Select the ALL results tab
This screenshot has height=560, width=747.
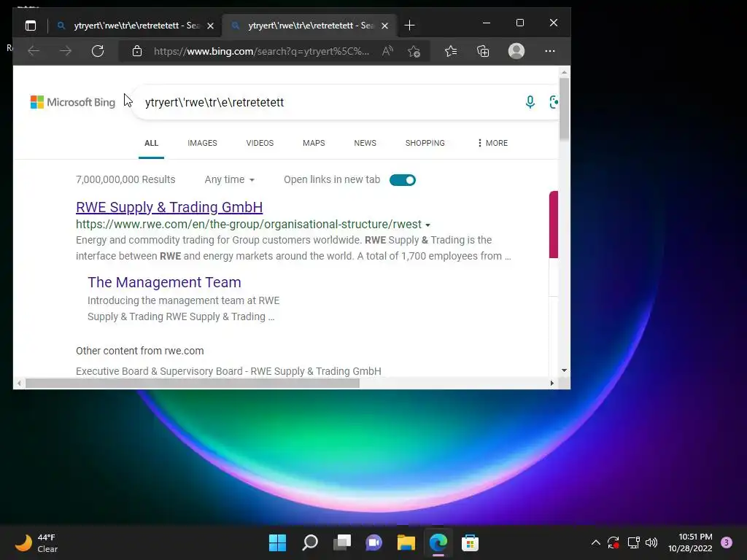[152, 143]
